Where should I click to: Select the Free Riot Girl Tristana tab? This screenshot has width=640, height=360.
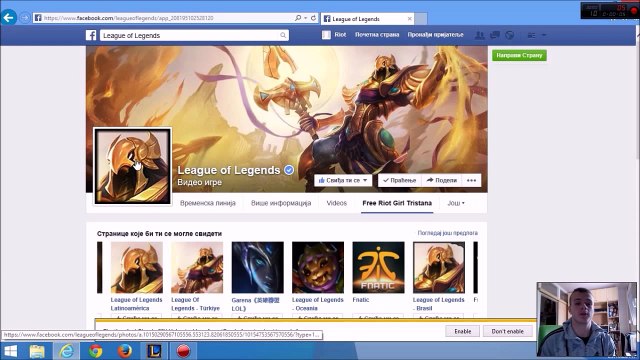coord(397,203)
